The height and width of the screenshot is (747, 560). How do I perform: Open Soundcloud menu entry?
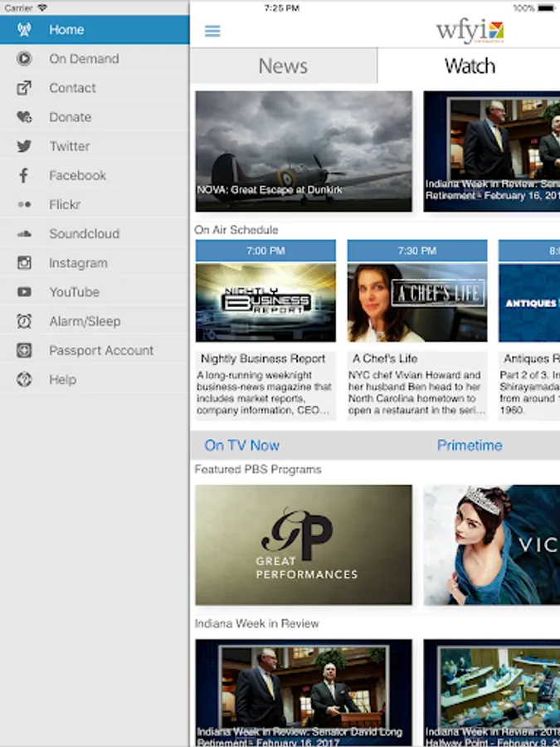point(95,233)
